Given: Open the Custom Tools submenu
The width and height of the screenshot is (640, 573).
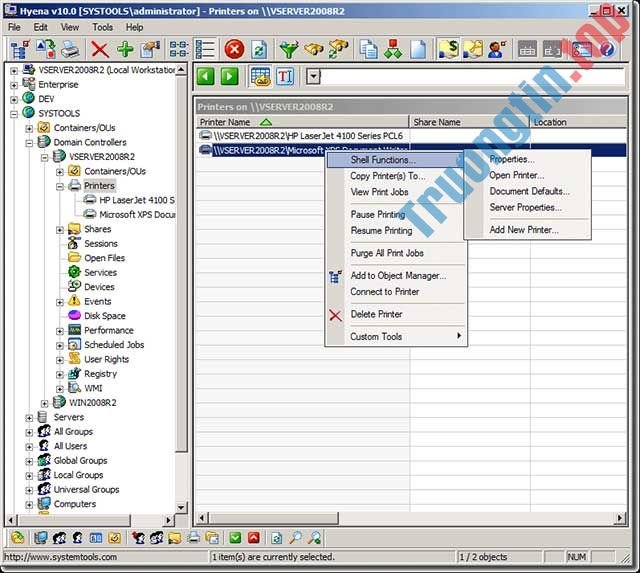Looking at the screenshot, I should (395, 336).
